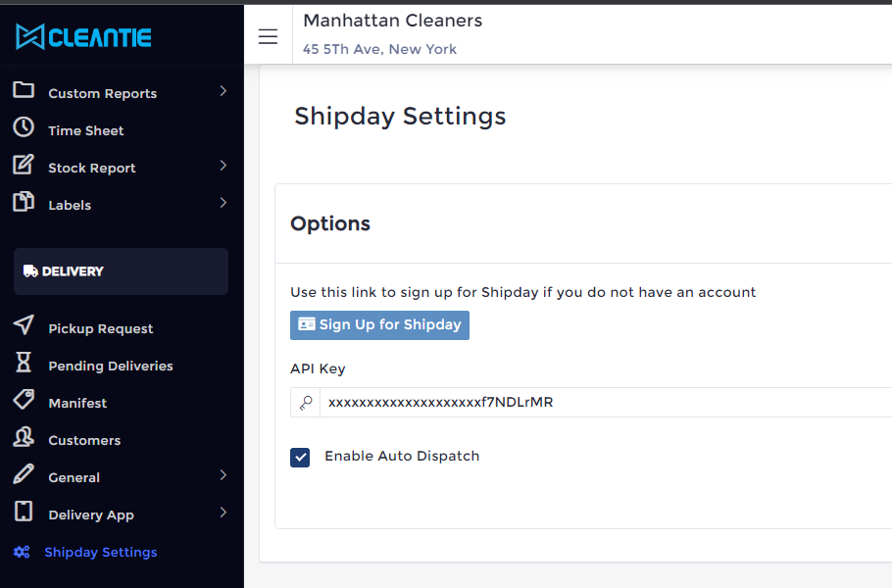Click the Sign Up for Shipday button
Image resolution: width=892 pixels, height=588 pixels.
tap(379, 324)
